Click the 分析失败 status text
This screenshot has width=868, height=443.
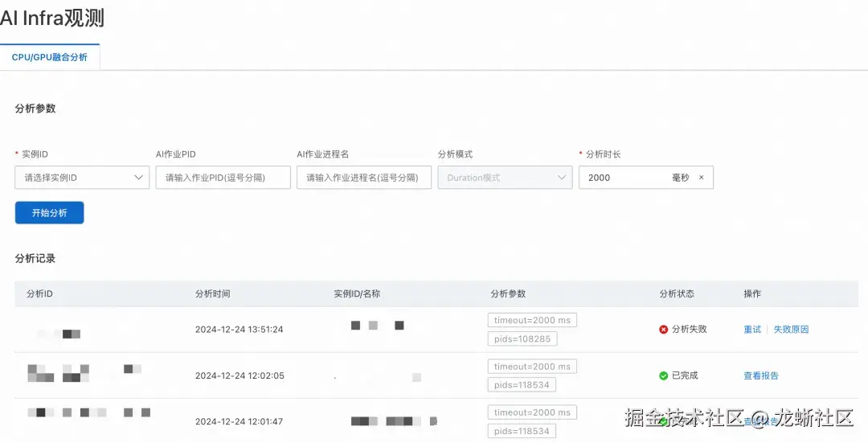pyautogui.click(x=690, y=330)
